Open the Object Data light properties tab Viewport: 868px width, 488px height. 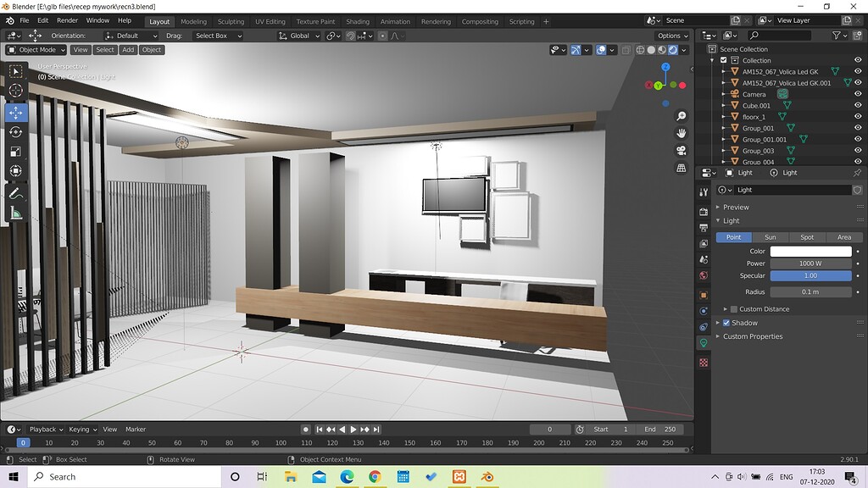704,343
